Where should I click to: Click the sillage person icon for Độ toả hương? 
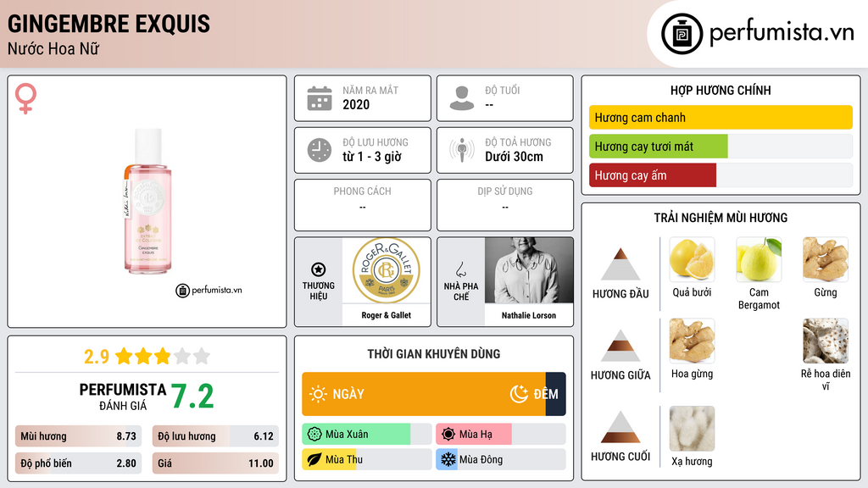pyautogui.click(x=462, y=150)
